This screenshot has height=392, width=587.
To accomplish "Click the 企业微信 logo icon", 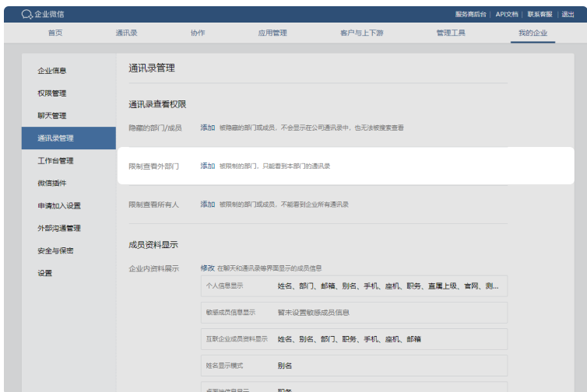I will pyautogui.click(x=27, y=14).
